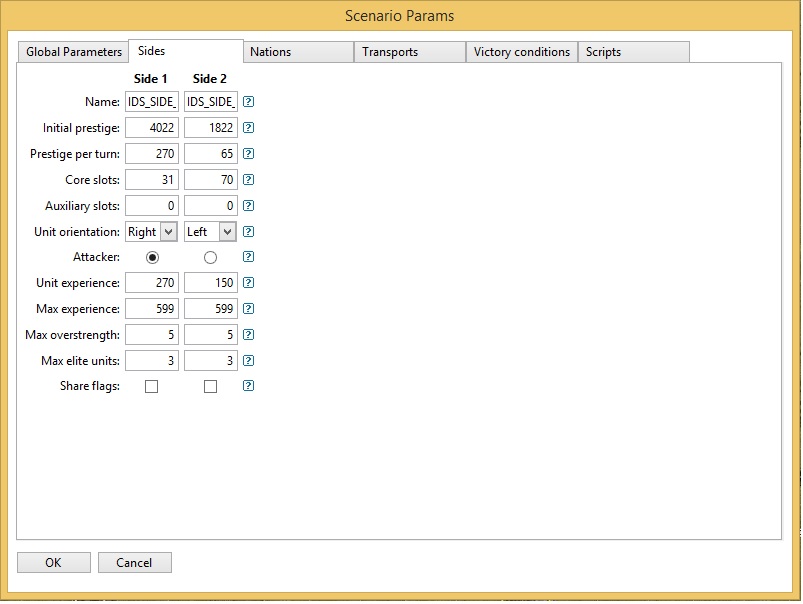Enable Share flags for Side 2
803x604 pixels.
[210, 386]
